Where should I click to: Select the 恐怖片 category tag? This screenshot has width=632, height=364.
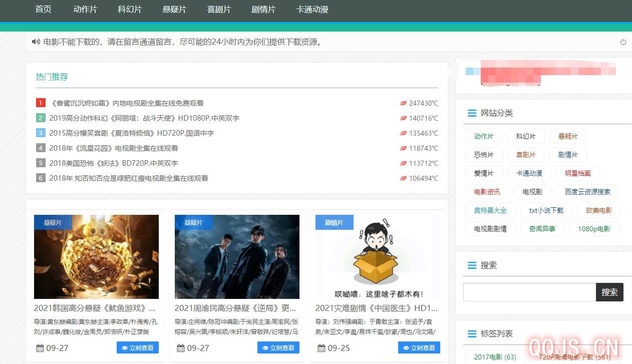point(483,155)
